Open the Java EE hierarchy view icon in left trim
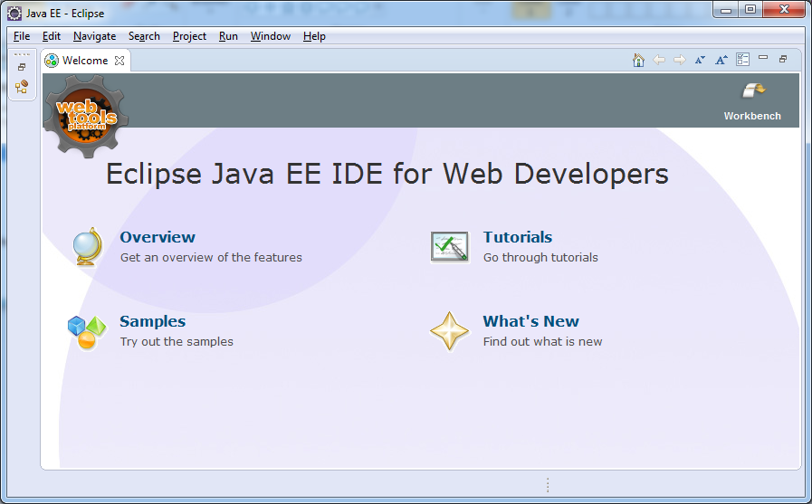 coord(22,87)
